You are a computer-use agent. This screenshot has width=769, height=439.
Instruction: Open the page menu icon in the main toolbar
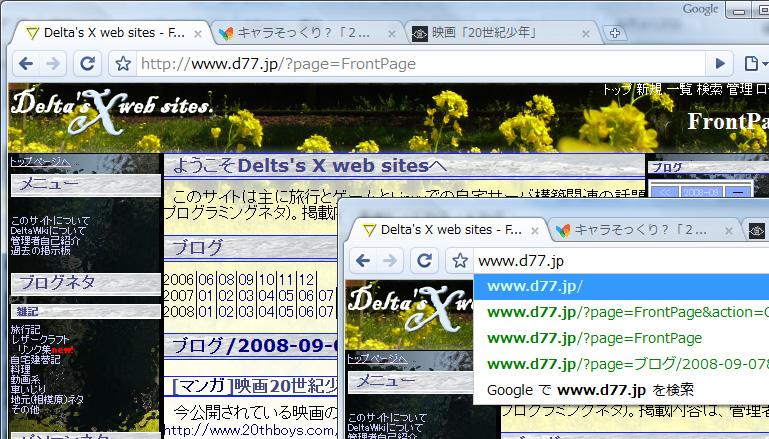tap(752, 63)
